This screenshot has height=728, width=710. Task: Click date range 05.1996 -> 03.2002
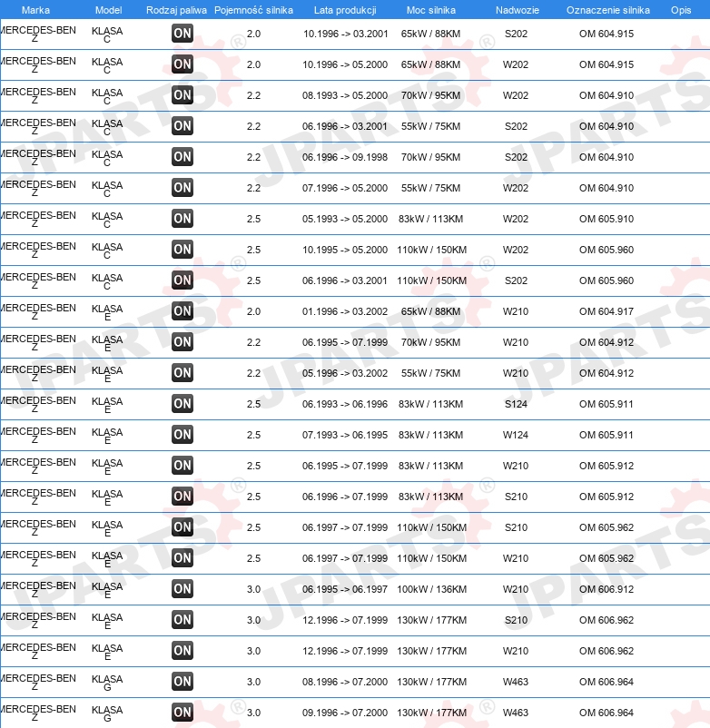click(x=344, y=373)
